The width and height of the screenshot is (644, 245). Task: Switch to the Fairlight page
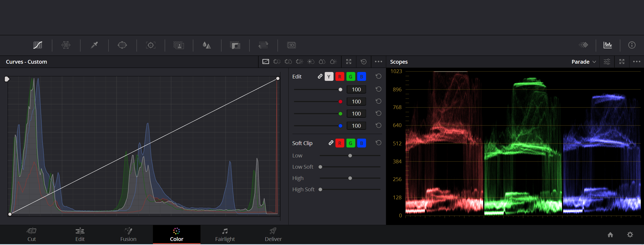[x=225, y=235]
